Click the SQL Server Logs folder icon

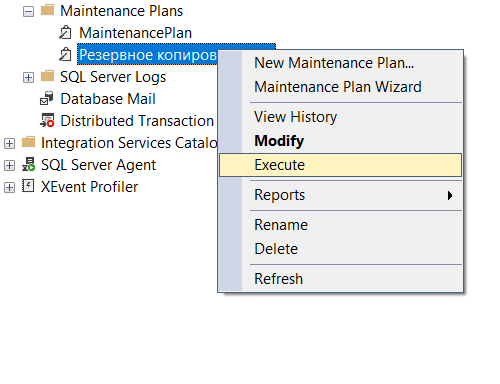click(x=47, y=76)
